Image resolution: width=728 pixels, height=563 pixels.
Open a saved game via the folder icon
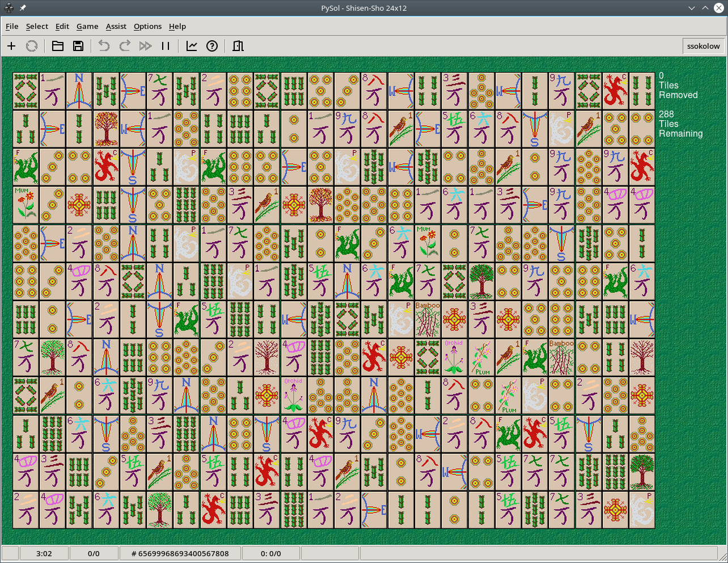(58, 46)
